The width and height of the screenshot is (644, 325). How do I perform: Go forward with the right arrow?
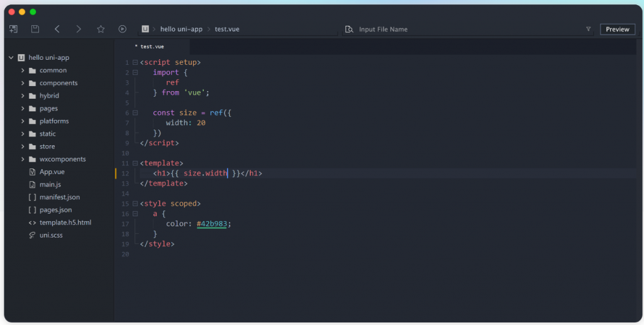(79, 29)
